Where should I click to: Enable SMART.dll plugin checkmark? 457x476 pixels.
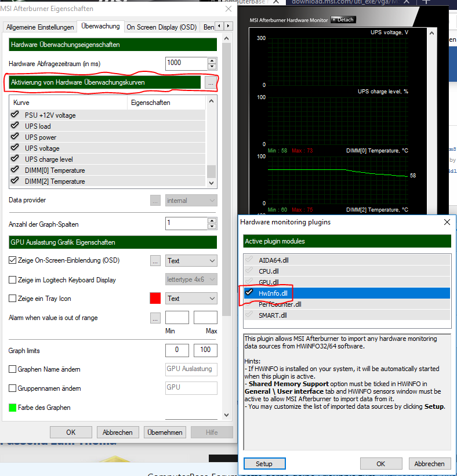click(249, 315)
